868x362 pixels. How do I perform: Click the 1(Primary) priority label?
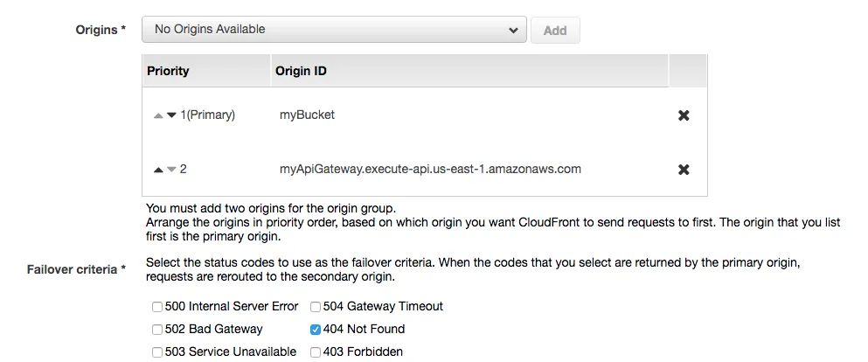[x=208, y=115]
